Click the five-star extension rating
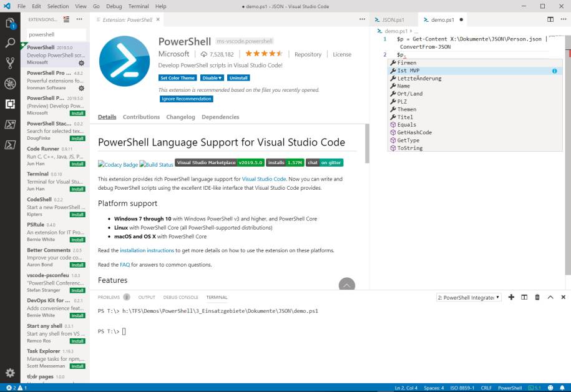The width and height of the screenshot is (571, 392). coord(264,54)
